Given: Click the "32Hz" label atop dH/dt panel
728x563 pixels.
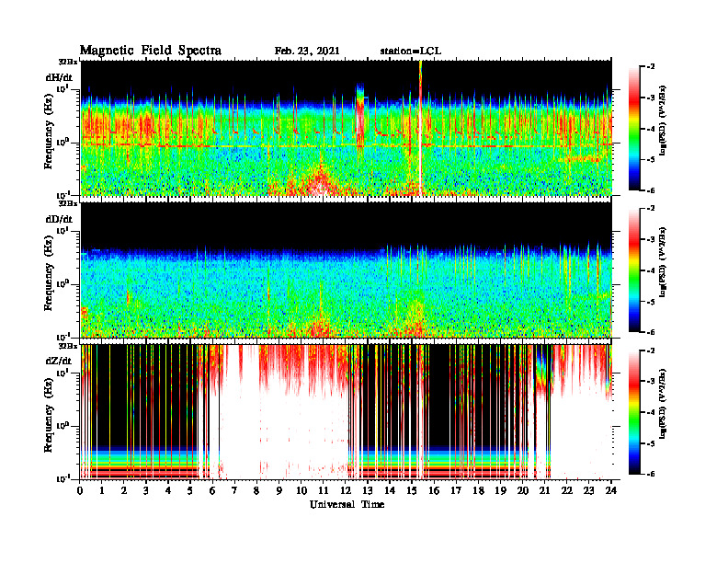Looking at the screenshot, I should coord(67,62).
